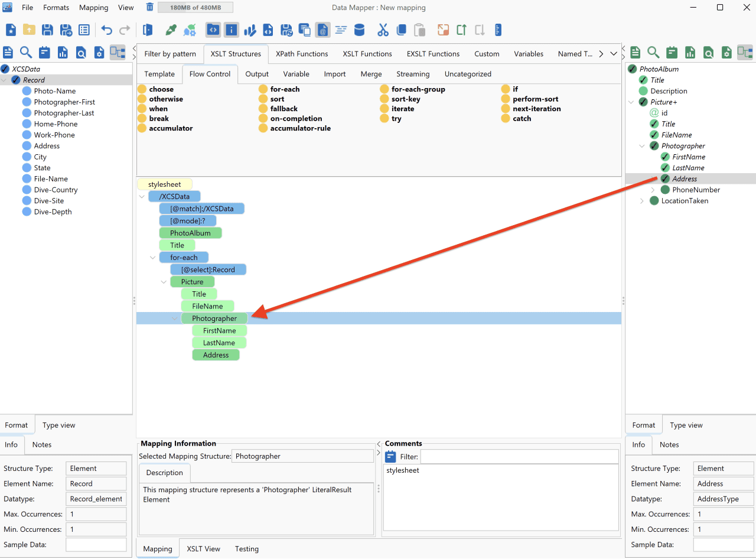Click the blue ruler icon in toolbar
Image resolution: width=756 pixels, height=559 pixels.
(x=498, y=30)
